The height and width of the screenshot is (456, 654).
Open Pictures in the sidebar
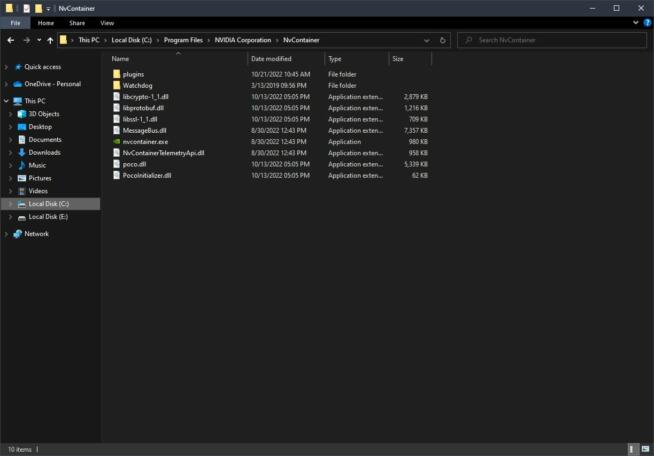tap(40, 179)
